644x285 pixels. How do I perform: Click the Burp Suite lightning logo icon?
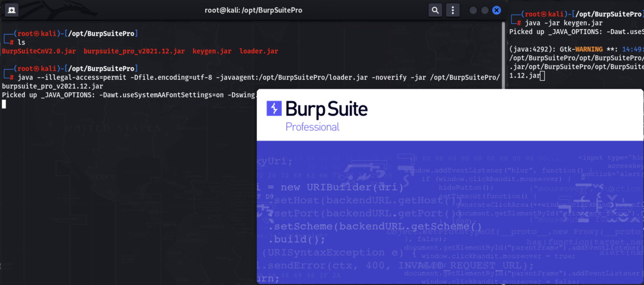coord(274,109)
